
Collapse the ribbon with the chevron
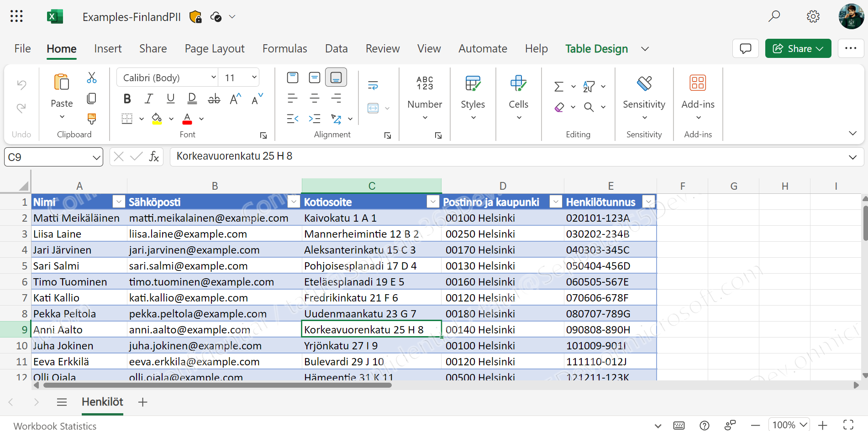[853, 133]
